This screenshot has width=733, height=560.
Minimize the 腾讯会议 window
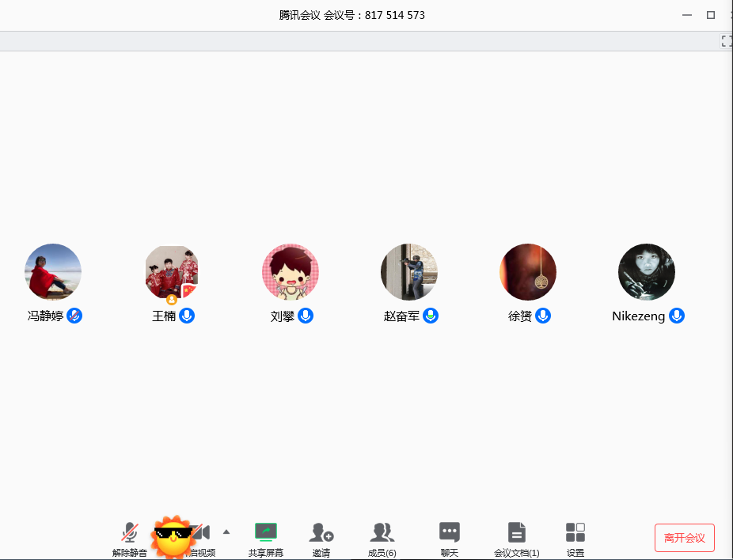point(687,15)
